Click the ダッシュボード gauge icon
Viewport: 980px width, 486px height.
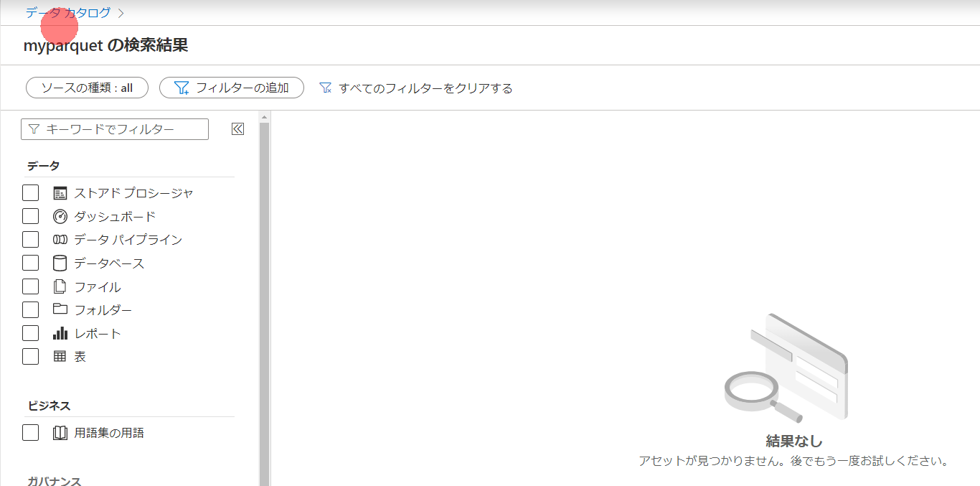coord(60,216)
